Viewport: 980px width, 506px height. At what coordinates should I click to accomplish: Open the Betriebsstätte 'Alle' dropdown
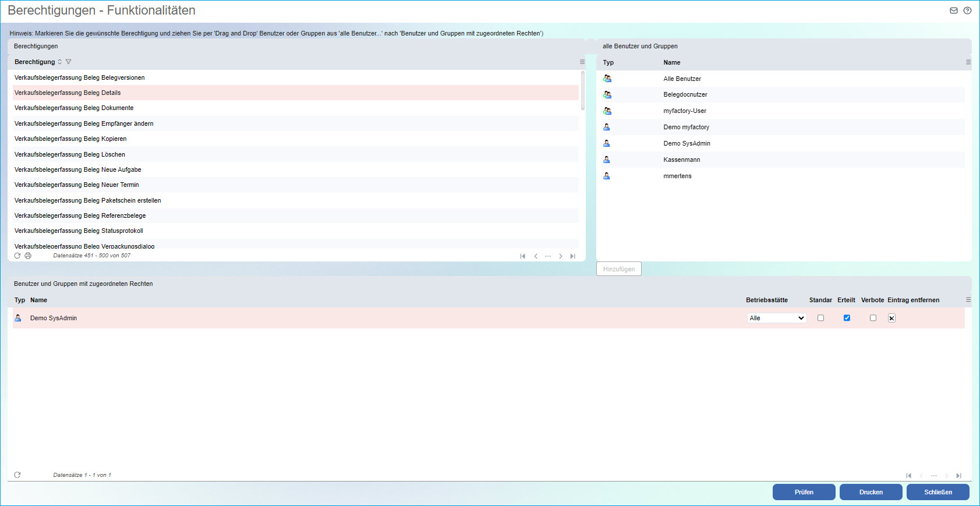tap(777, 318)
